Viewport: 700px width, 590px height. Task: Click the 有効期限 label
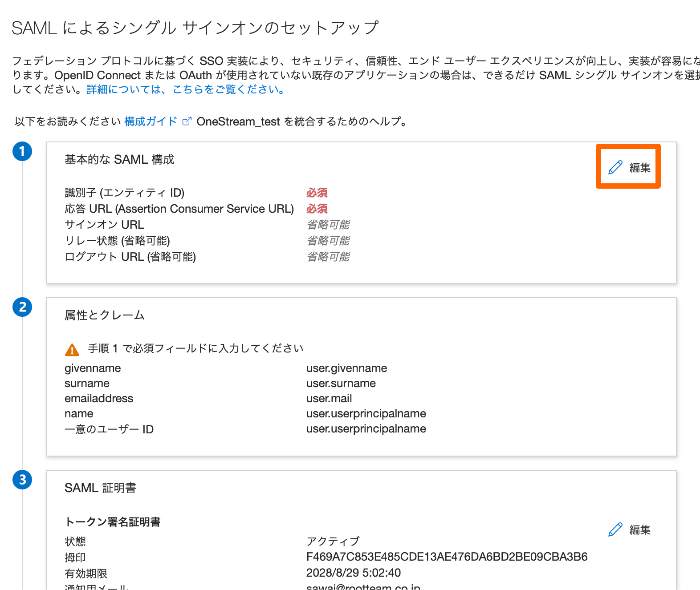(86, 574)
